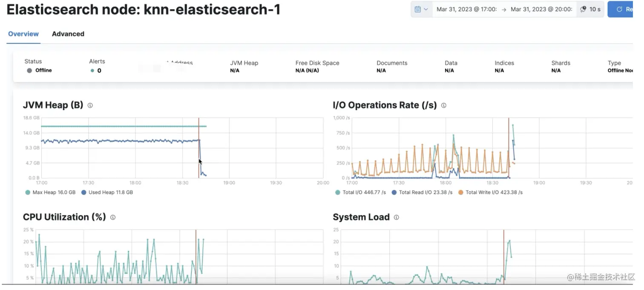Click the arrow between start and end dates
The height and width of the screenshot is (290, 644).
coord(504,9)
